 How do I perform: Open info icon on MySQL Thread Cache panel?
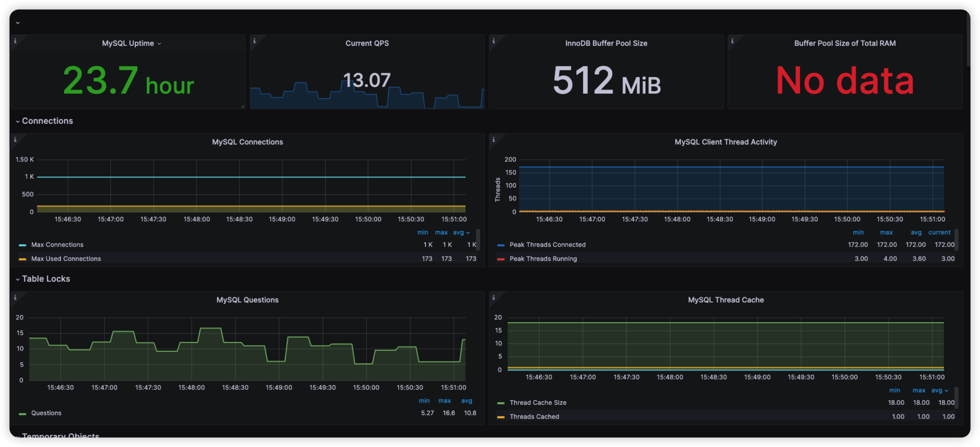(494, 297)
